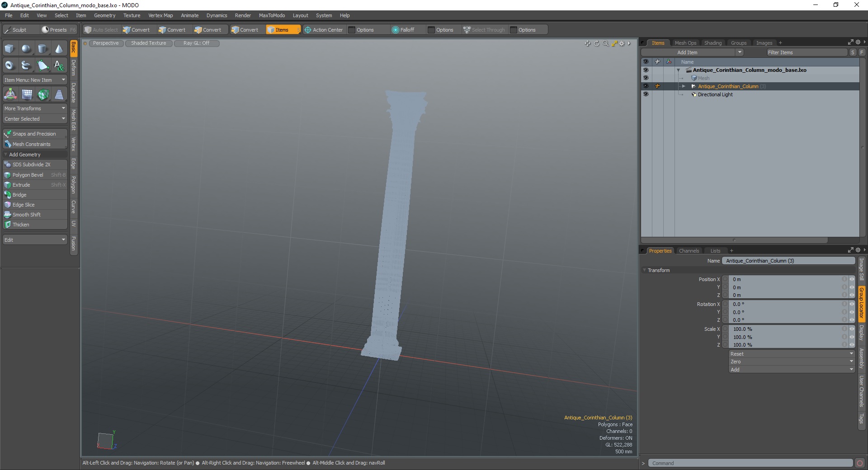The image size is (868, 470).
Task: Switch to the Mesh Ops tab
Action: click(x=685, y=43)
